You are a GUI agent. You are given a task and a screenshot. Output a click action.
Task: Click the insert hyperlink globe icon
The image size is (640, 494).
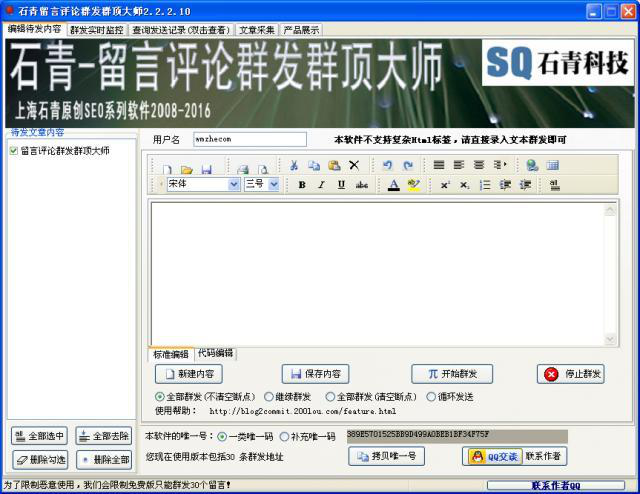pyautogui.click(x=532, y=165)
